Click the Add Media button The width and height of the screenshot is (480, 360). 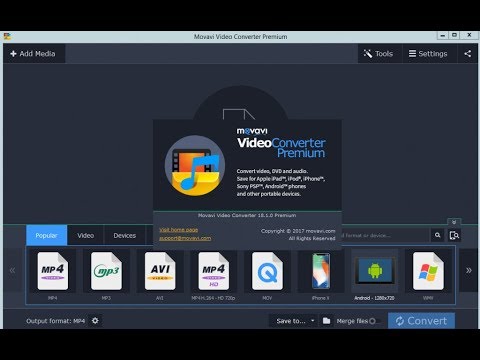coord(34,54)
